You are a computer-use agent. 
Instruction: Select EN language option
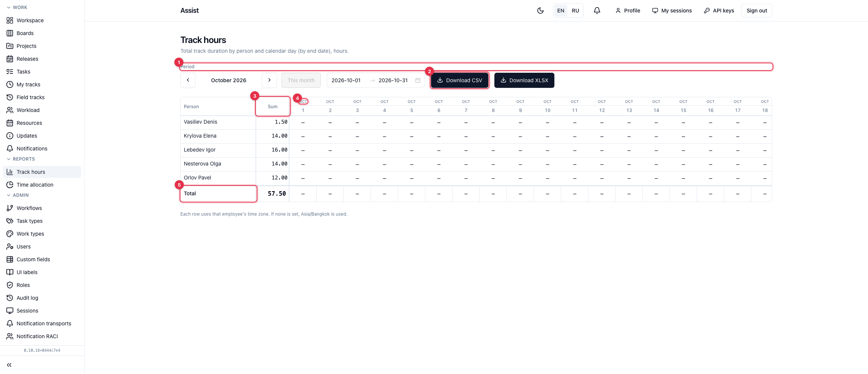click(x=561, y=11)
